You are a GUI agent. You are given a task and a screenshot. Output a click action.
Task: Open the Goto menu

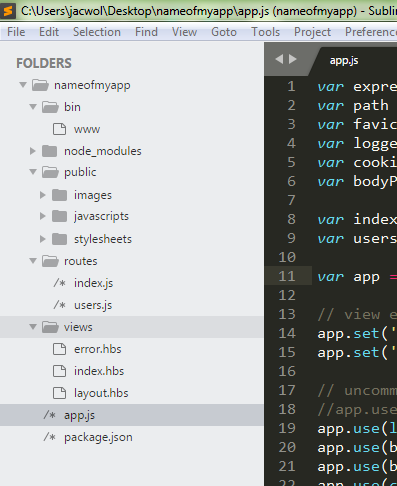click(224, 32)
